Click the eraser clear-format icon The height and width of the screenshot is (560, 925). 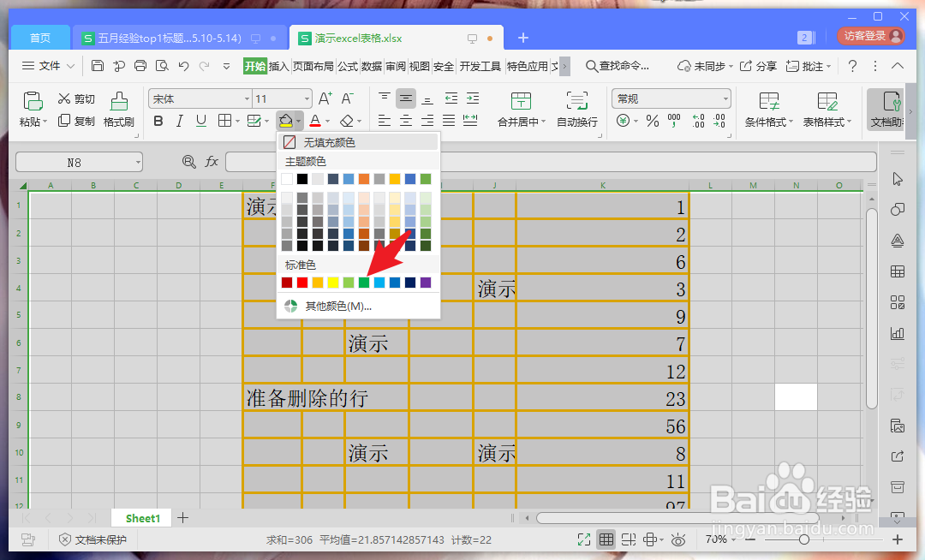click(347, 121)
